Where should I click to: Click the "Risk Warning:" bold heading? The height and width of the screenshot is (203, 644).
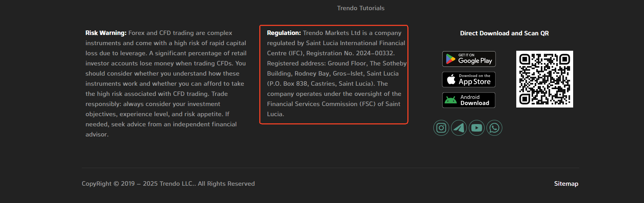click(x=106, y=33)
